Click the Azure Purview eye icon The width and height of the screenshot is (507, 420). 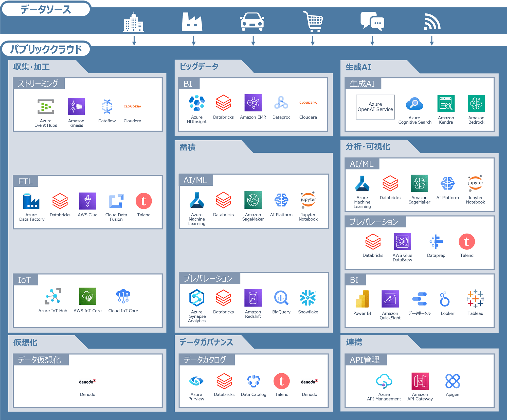coord(196,381)
